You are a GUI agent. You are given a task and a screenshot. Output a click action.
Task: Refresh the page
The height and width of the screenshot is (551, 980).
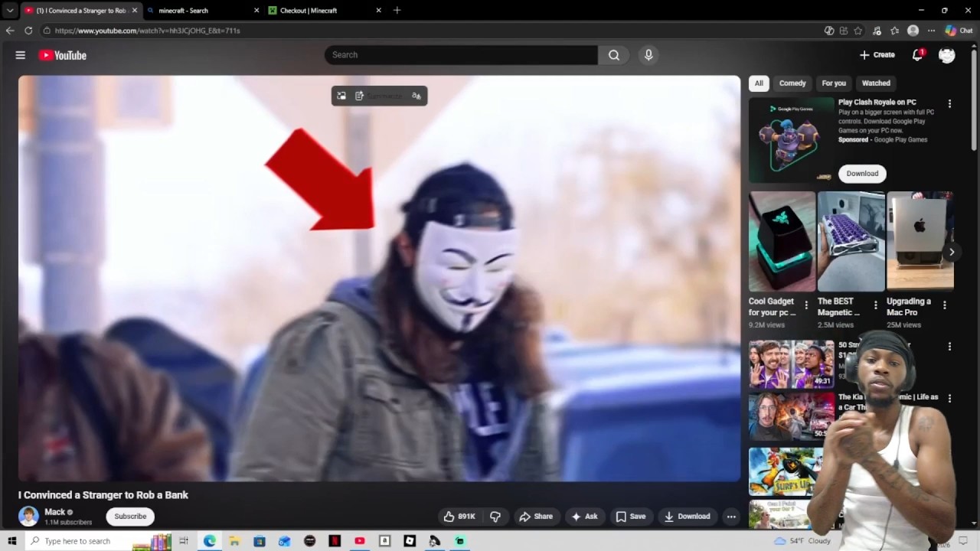pos(28,31)
